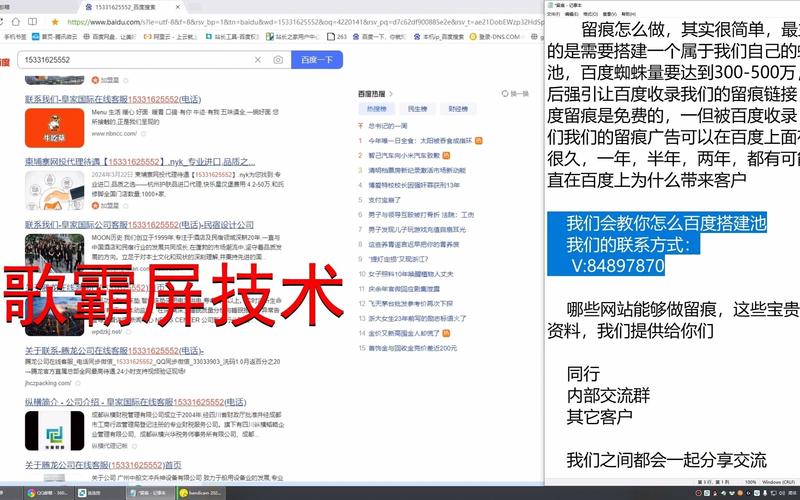Click the 百度一下 search button
This screenshot has height=500, width=800.
[317, 60]
